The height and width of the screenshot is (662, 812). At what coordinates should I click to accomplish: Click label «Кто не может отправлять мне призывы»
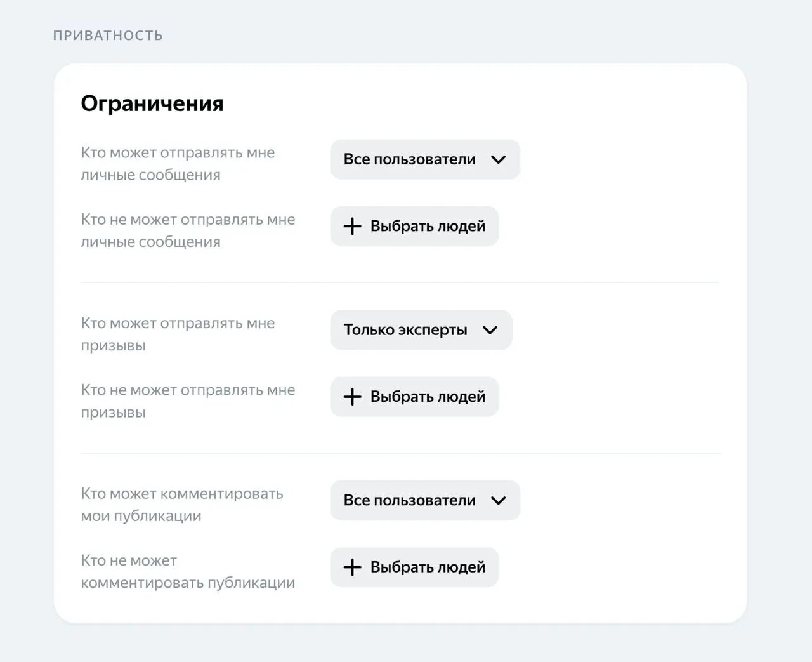tap(188, 401)
